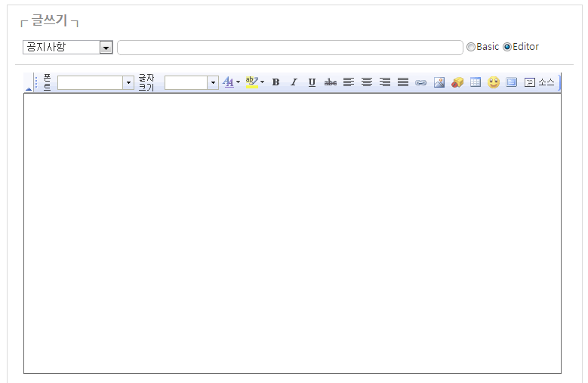Viewport: 588px width, 383px height.
Task: Expand the 폰트 font dropdown
Action: pos(128,83)
